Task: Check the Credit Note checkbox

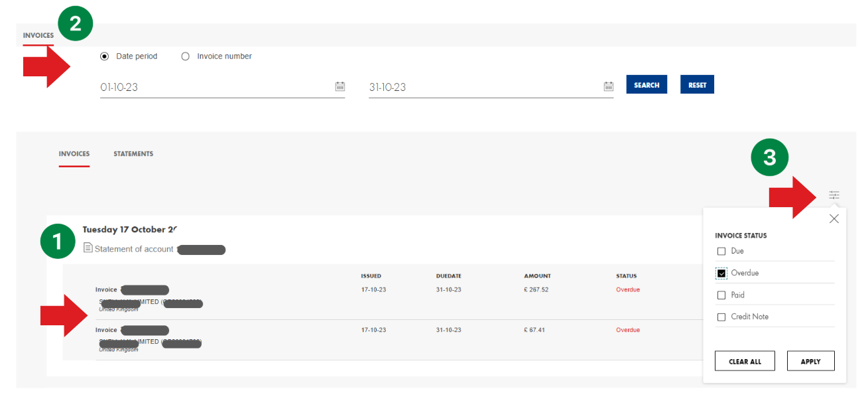Action: [x=721, y=317]
